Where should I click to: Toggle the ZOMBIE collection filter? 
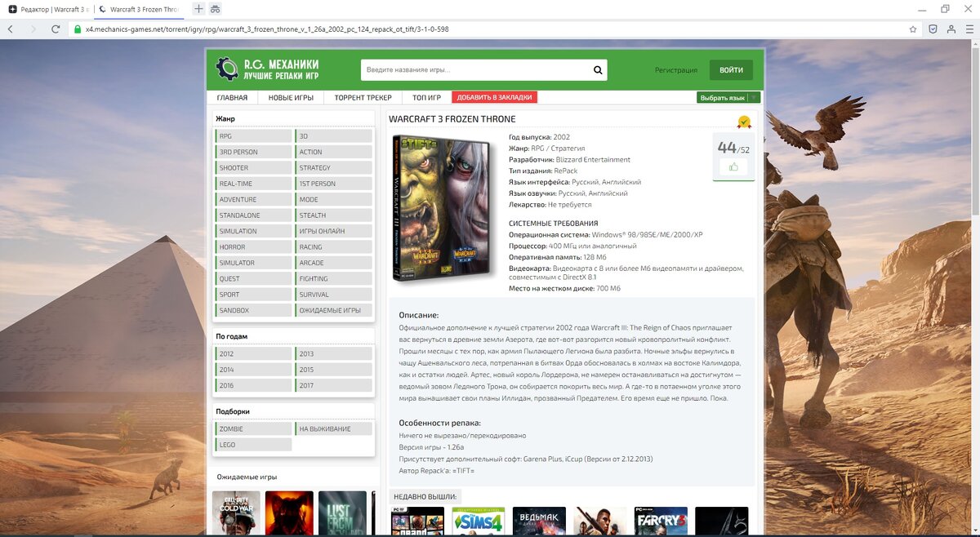[x=253, y=428]
